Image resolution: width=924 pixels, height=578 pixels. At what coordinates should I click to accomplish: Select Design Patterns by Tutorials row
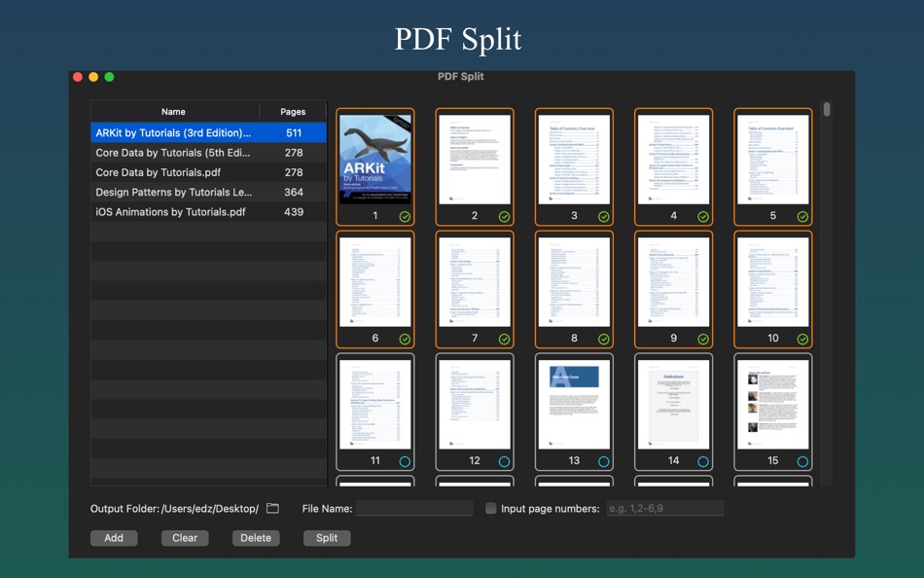point(208,193)
